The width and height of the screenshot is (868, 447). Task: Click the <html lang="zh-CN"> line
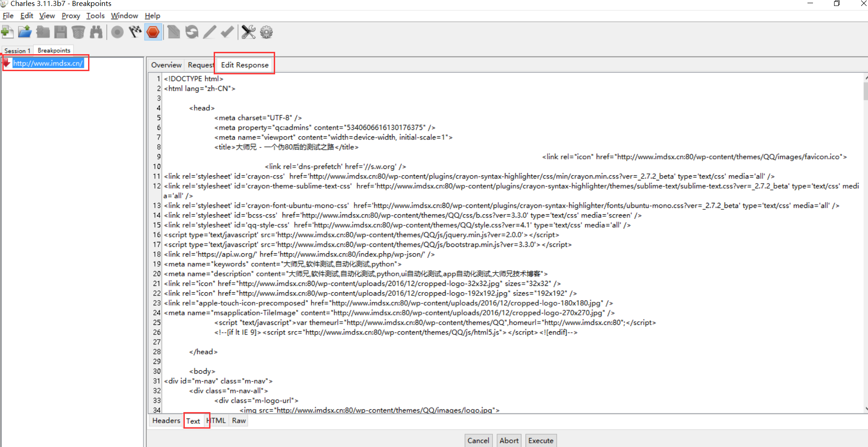pos(199,88)
